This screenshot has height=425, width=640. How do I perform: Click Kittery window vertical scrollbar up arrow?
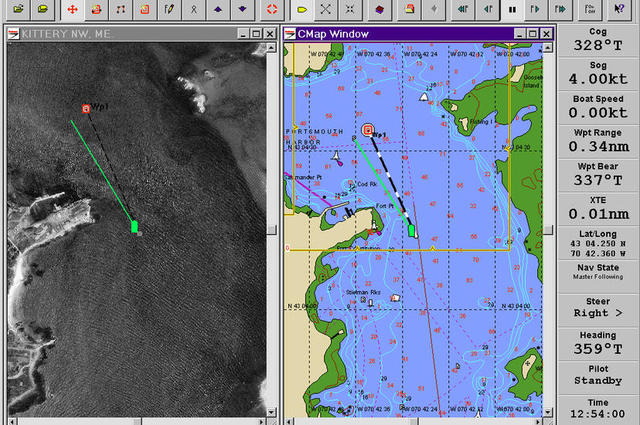[x=271, y=48]
